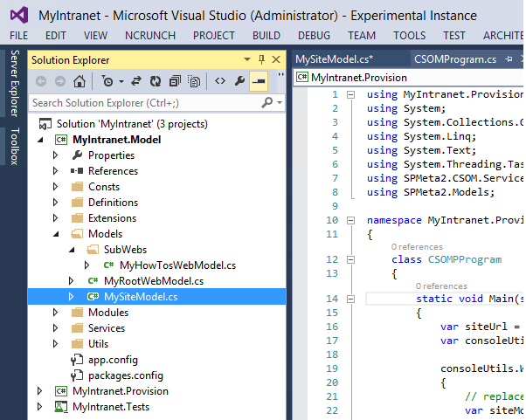The width and height of the screenshot is (526, 420).
Task: Expand the Extensions folder
Action: 56,218
